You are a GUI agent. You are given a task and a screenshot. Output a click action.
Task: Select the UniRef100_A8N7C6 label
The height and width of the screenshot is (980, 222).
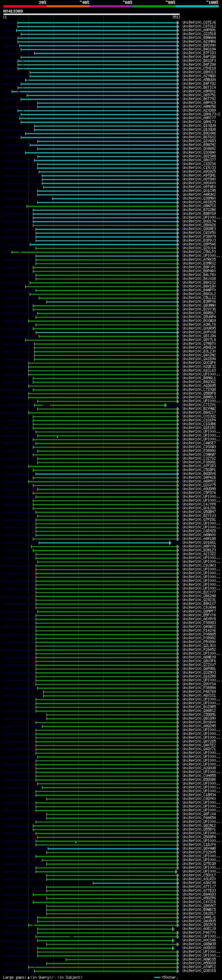199,206
